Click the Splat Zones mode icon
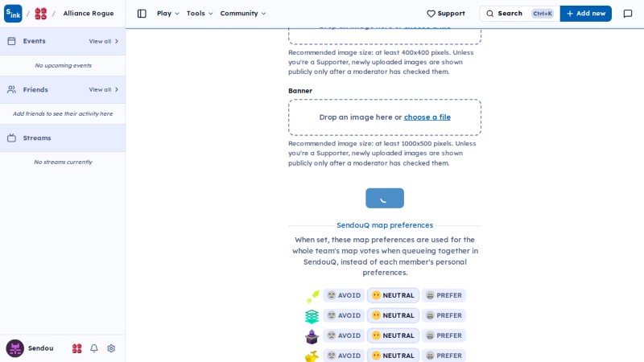This screenshot has width=644, height=362. pos(312,316)
